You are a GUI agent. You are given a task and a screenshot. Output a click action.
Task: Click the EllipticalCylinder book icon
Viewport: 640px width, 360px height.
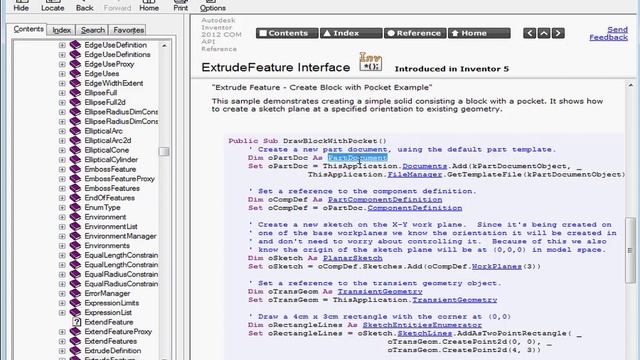coord(75,160)
